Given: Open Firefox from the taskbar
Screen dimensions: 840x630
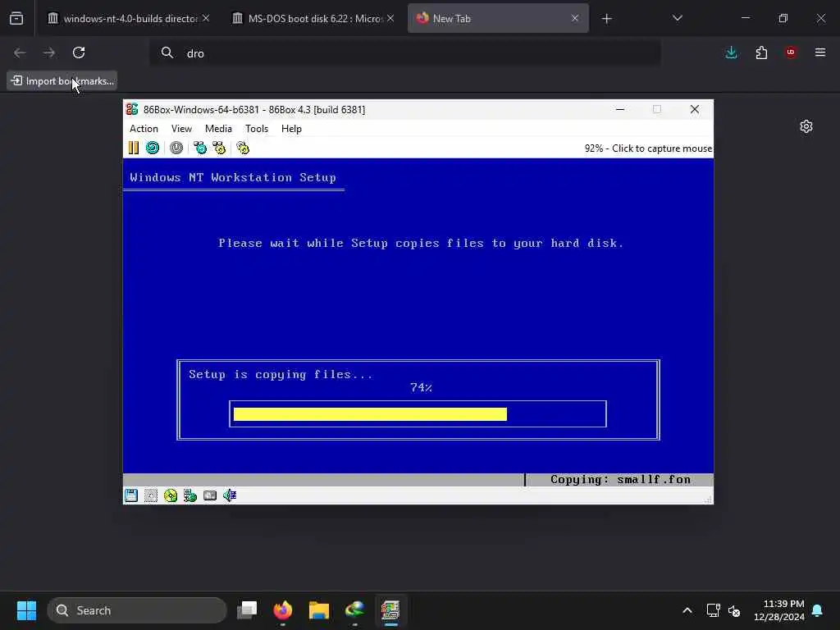Looking at the screenshot, I should coord(283,610).
